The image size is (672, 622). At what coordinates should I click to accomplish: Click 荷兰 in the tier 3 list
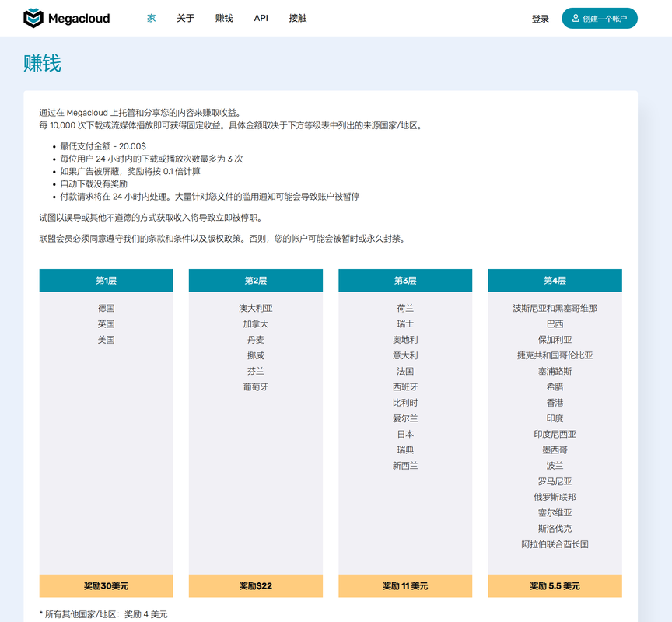tap(405, 308)
